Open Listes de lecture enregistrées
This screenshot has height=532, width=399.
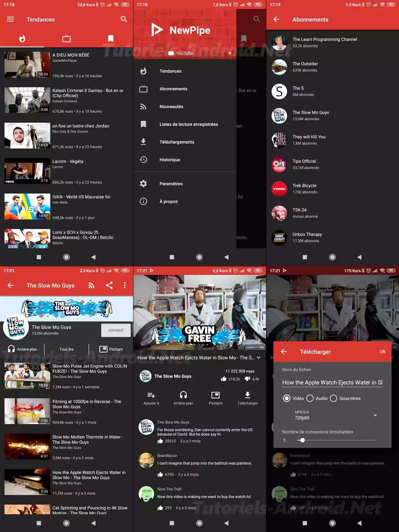pos(185,124)
